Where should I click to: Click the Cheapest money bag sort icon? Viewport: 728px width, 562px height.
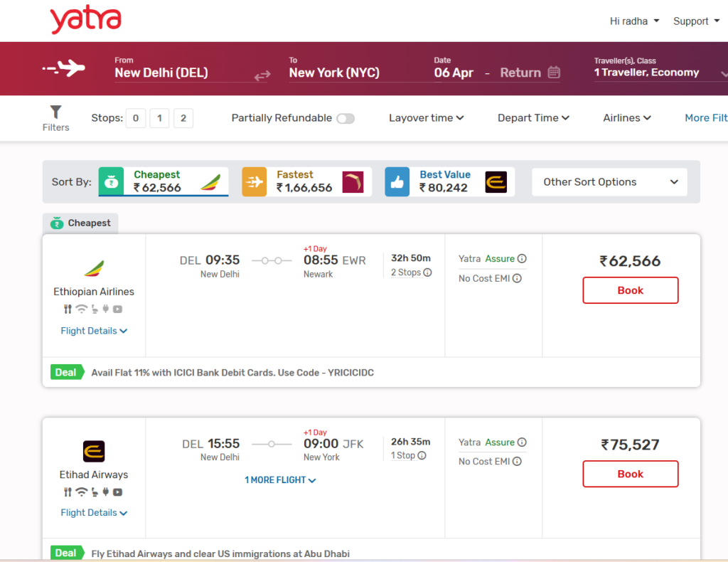coord(111,181)
